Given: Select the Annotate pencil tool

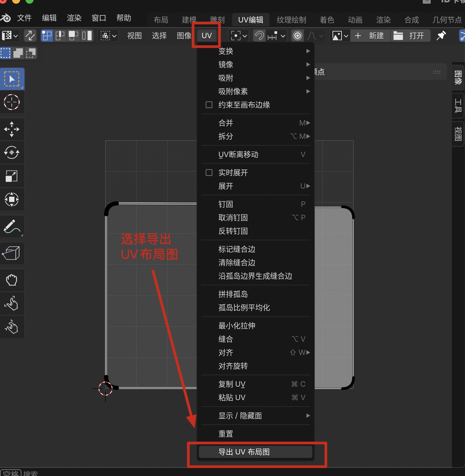Looking at the screenshot, I should 12,227.
